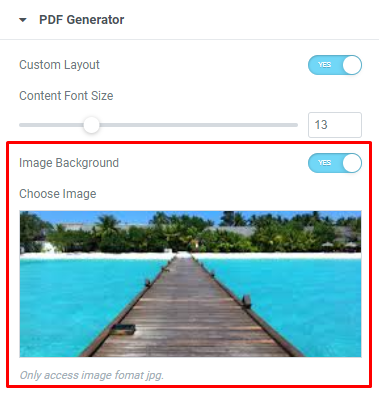Click the PDF Generator section title
The height and width of the screenshot is (396, 379).
click(82, 20)
